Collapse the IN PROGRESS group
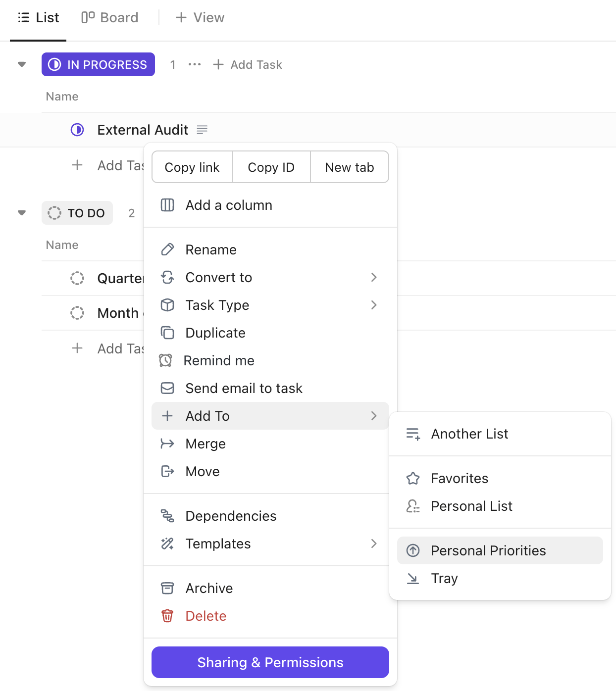Viewport: 616px width, 691px height. [21, 64]
